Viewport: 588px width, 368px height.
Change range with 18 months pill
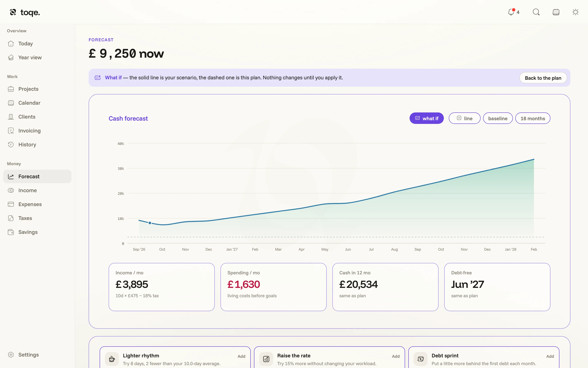[x=533, y=118]
